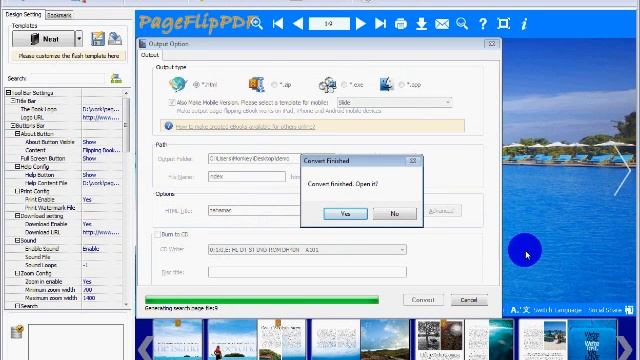Select the zip output radio button
The height and width of the screenshot is (360, 640).
(x=274, y=84)
